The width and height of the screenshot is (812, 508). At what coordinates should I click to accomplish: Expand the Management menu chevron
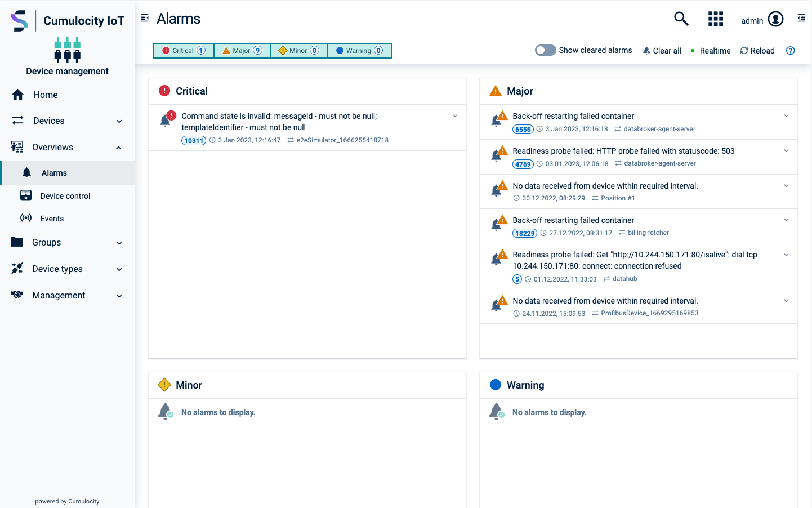click(x=119, y=296)
